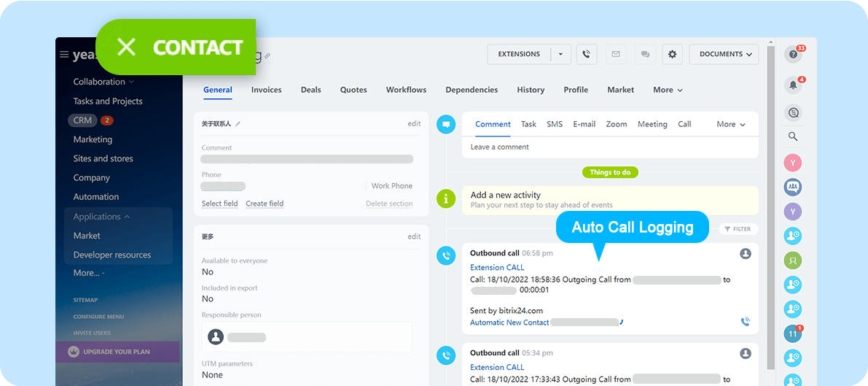
Task: Open the dropdown arrow next to EXTENSIONS
Action: (560, 54)
